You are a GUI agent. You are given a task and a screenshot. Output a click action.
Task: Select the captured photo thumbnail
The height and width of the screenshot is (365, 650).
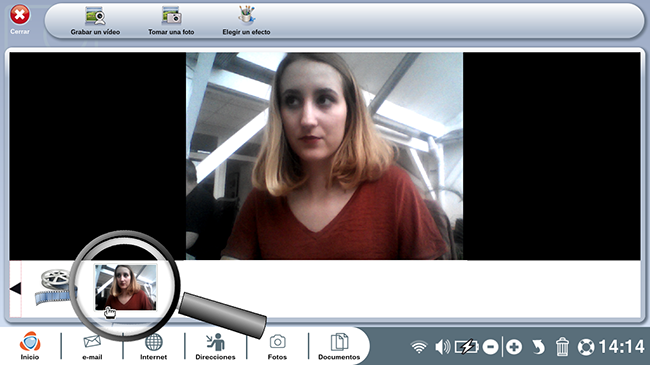[x=126, y=287]
